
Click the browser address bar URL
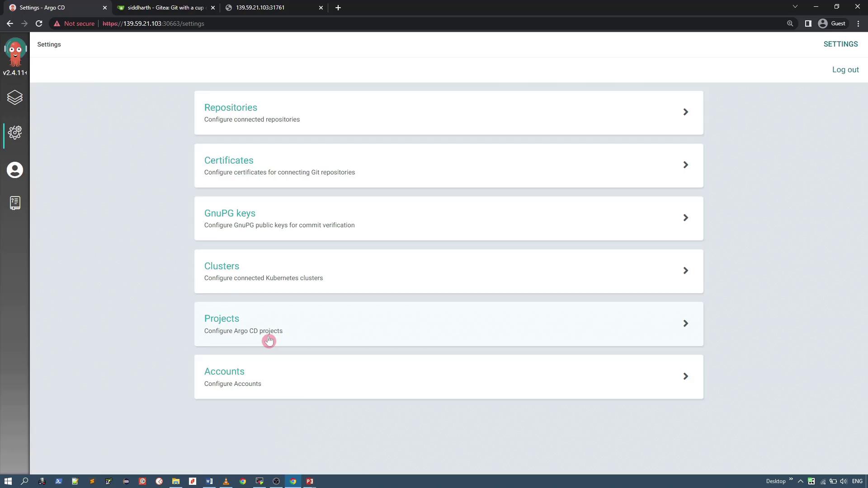[x=154, y=23]
